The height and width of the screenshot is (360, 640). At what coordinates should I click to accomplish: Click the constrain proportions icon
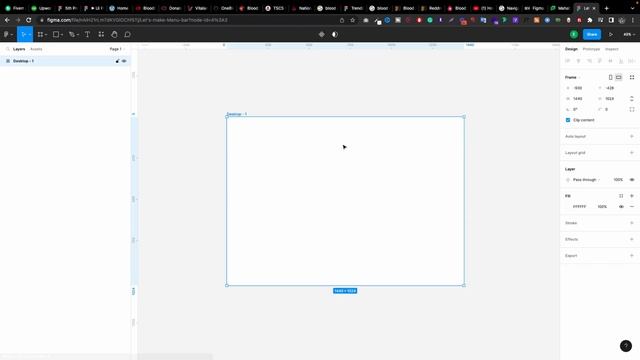point(632,99)
